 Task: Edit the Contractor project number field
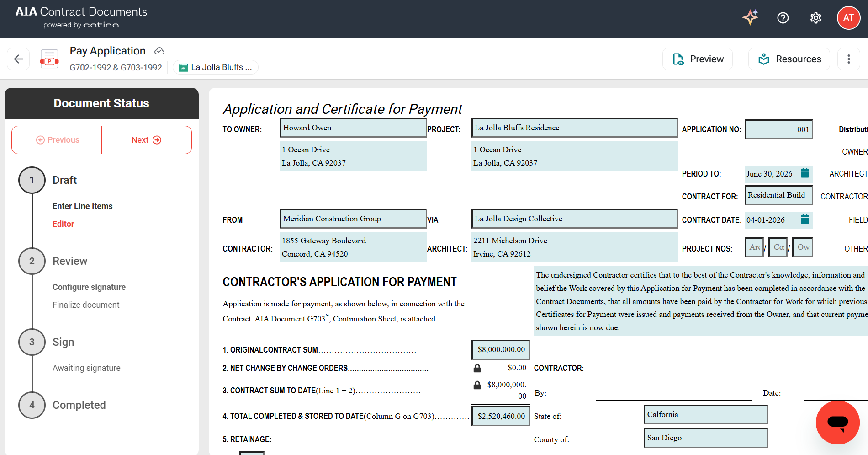778,247
